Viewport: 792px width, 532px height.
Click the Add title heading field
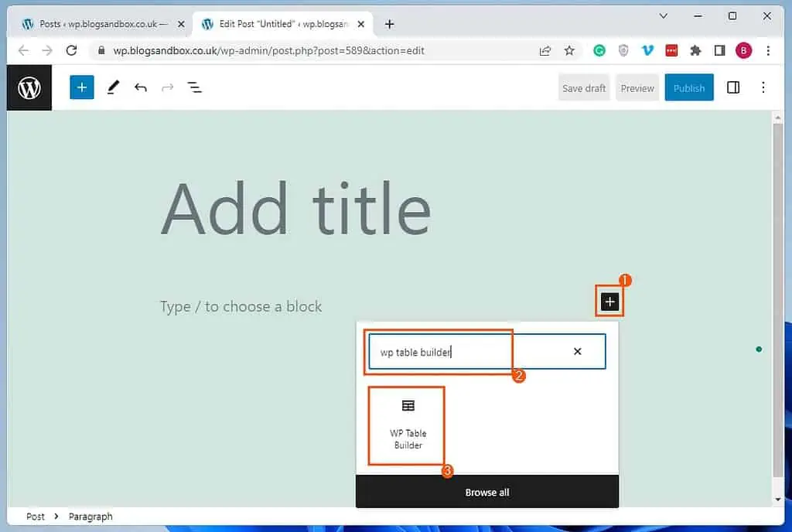(x=296, y=208)
